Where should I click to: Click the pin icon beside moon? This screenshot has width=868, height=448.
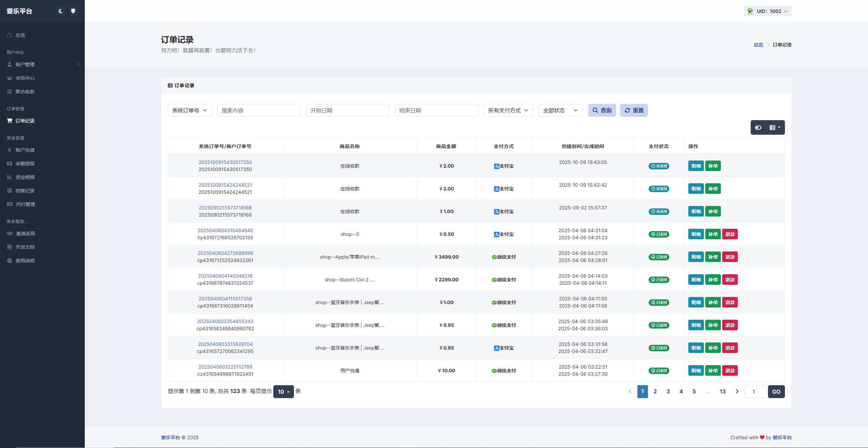click(x=73, y=11)
